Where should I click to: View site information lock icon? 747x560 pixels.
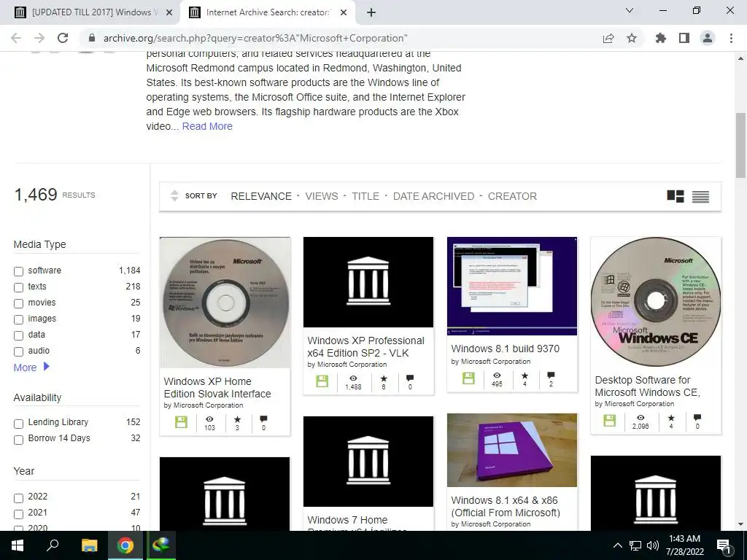pyautogui.click(x=92, y=38)
